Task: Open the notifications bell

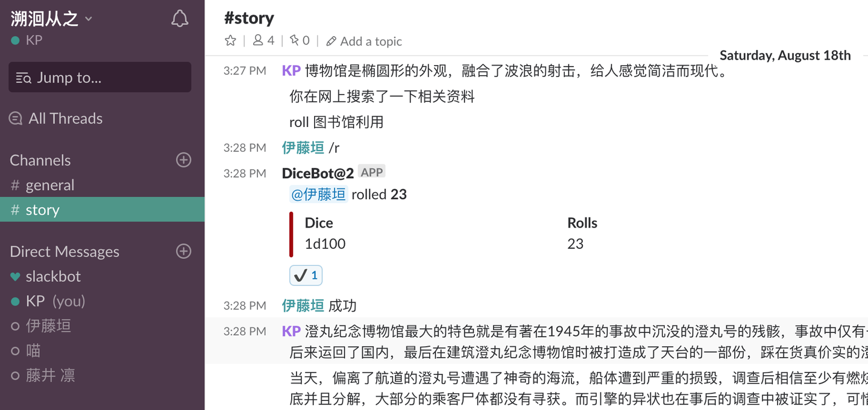Action: click(179, 18)
